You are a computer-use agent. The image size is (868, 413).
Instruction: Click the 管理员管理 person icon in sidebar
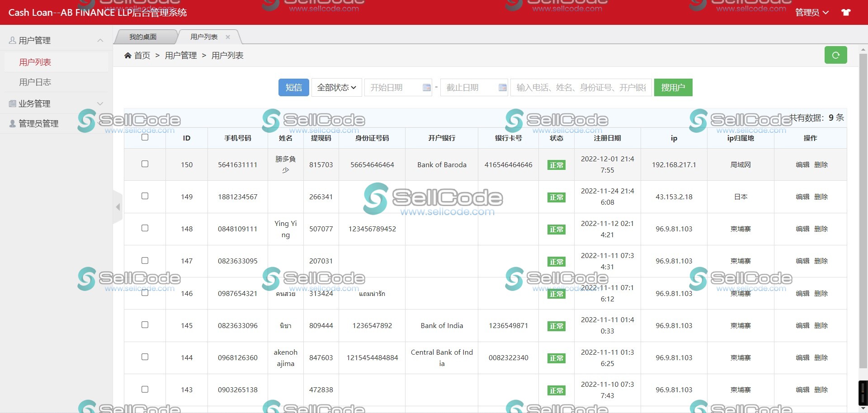[12, 124]
